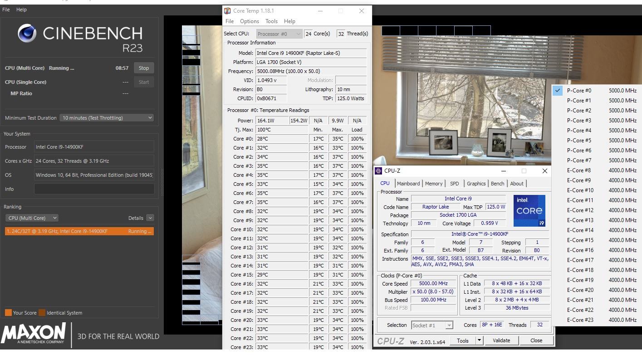Click the Tj. Max 100°C value
Image resolution: width=642 pixels, height=364 pixels.
tap(282, 130)
